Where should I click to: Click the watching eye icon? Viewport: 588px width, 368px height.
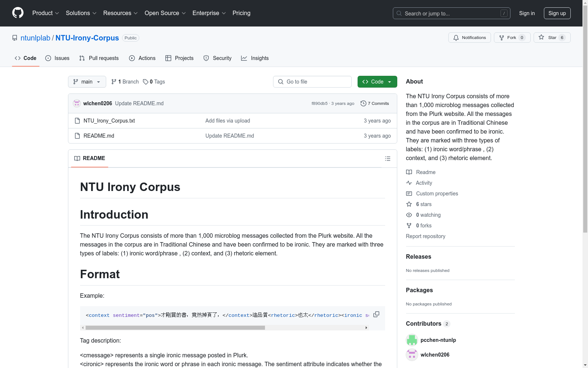409,215
